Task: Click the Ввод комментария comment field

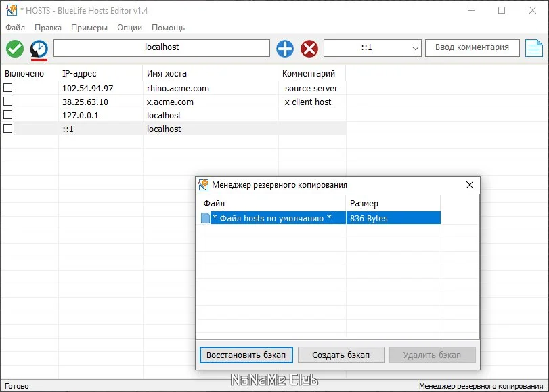Action: tap(473, 48)
